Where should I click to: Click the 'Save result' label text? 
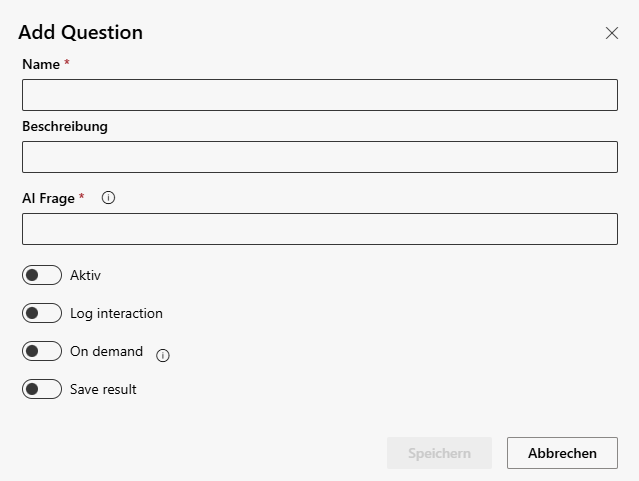(x=103, y=389)
